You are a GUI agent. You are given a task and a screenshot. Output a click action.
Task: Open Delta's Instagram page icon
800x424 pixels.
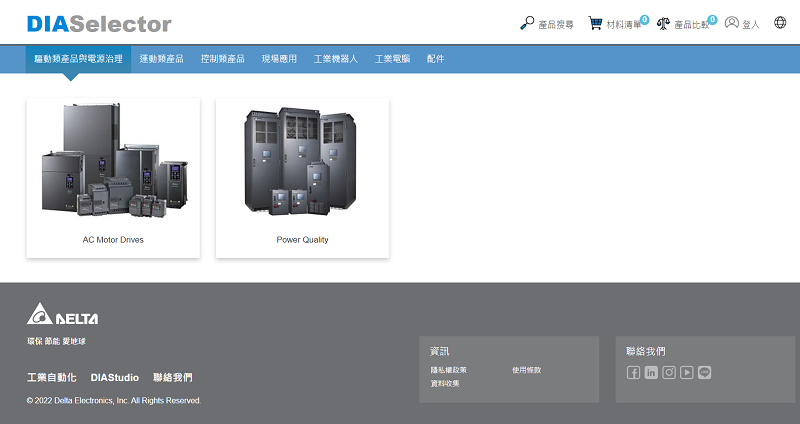tap(669, 373)
